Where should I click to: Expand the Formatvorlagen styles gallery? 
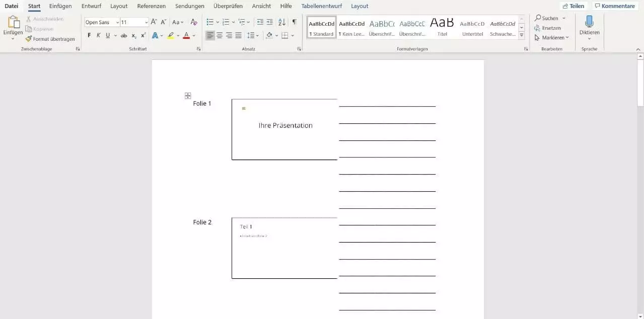[522, 35]
